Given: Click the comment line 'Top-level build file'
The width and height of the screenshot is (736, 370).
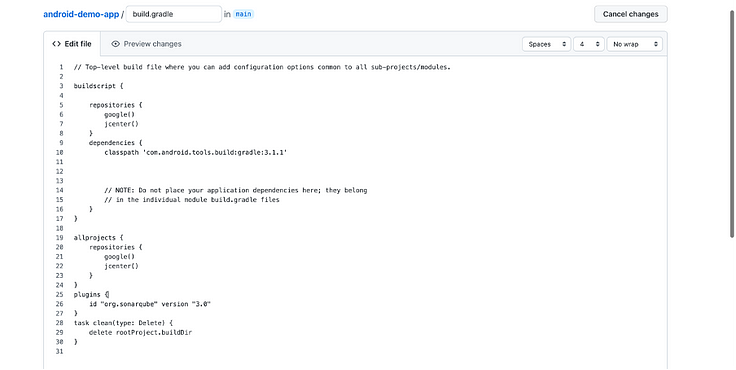Looking at the screenshot, I should click(262, 67).
